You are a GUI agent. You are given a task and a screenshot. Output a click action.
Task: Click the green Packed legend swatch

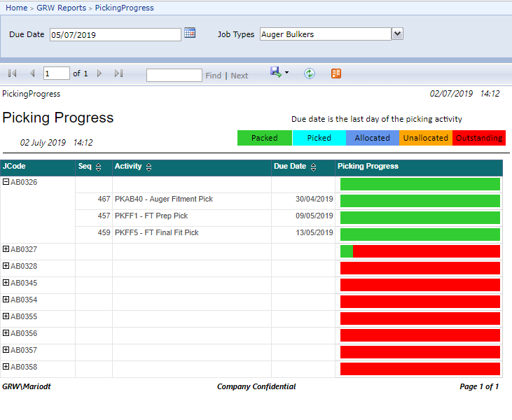(x=265, y=138)
